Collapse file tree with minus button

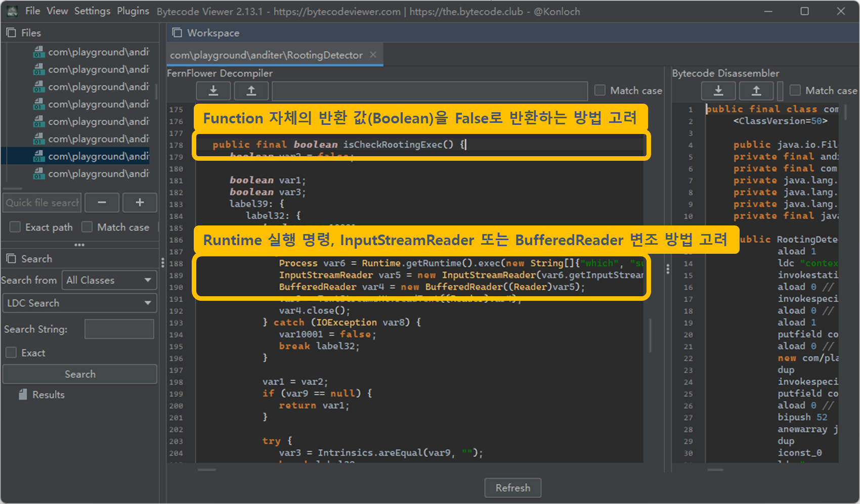(x=102, y=203)
